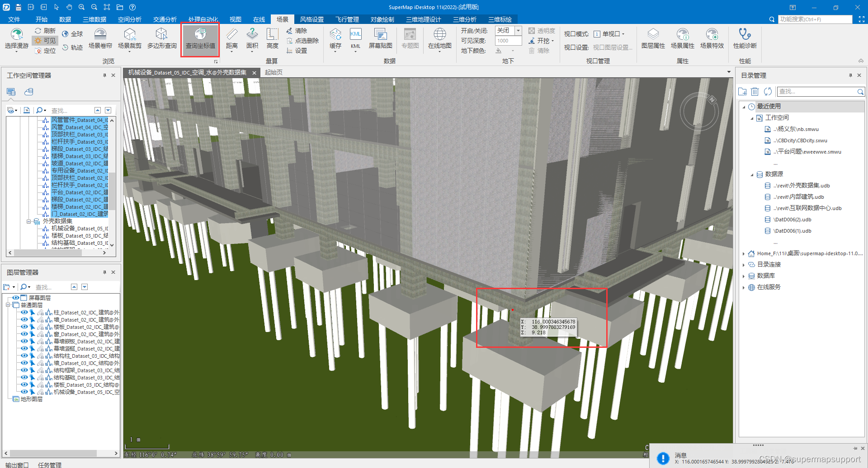Select the 面积 area measurement tool
Viewport: 868px width, 468px height.
point(252,39)
